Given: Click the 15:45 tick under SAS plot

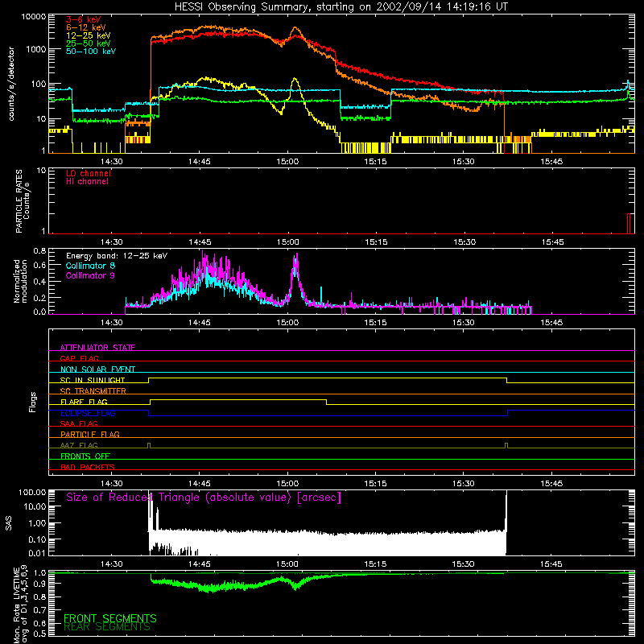Looking at the screenshot, I should pyautogui.click(x=551, y=564).
